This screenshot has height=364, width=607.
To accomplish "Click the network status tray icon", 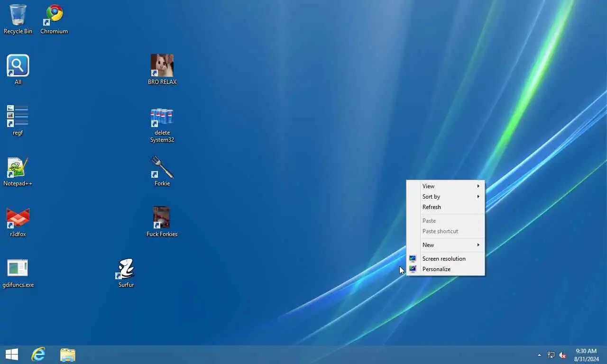I will (x=551, y=355).
